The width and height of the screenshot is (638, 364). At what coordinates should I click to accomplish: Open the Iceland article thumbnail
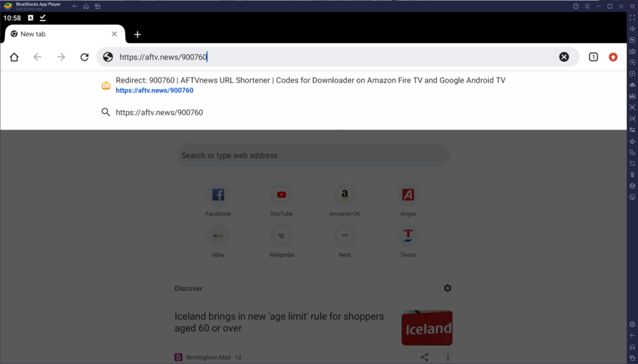click(x=427, y=328)
